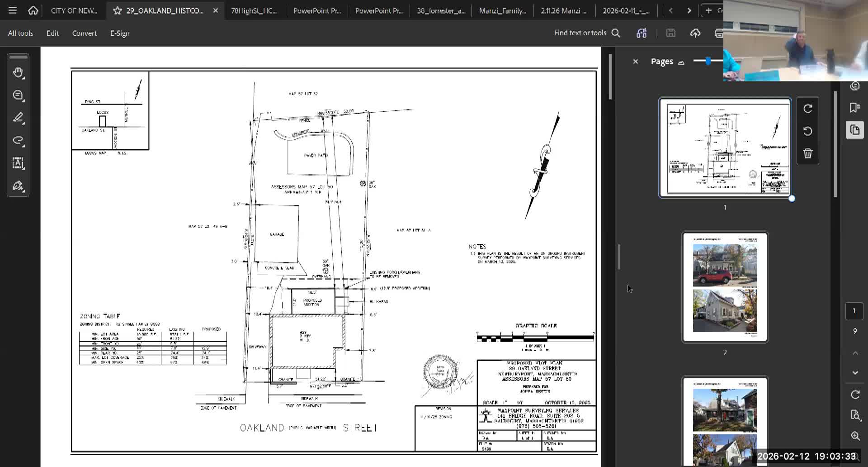Rotate page 1 thumbnail clockwise
Viewport: 868px width, 467px height.
(807, 109)
